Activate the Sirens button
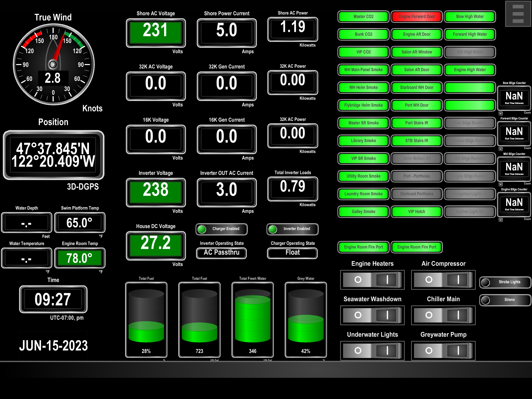 505,300
